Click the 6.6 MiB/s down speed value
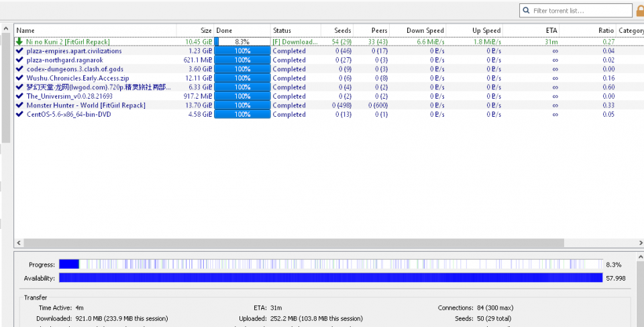Screen dimensions: 644x327 click(431, 42)
